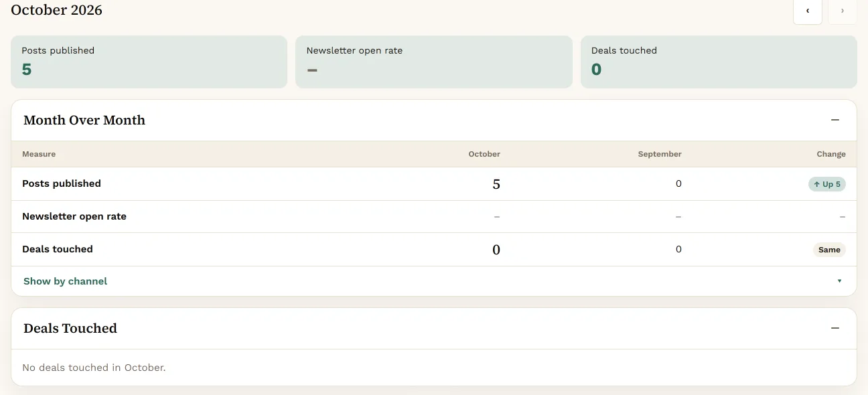Go to the next month
The width and height of the screenshot is (868, 395).
tap(843, 11)
